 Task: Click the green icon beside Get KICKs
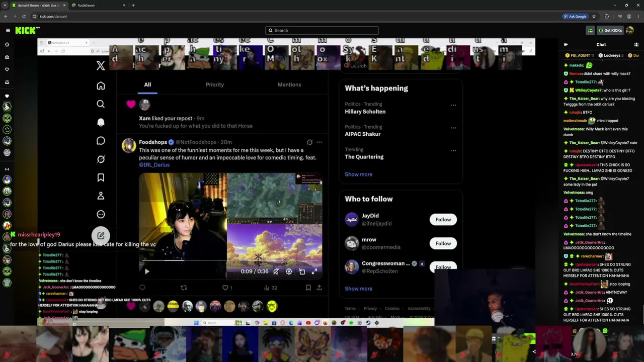(590, 30)
